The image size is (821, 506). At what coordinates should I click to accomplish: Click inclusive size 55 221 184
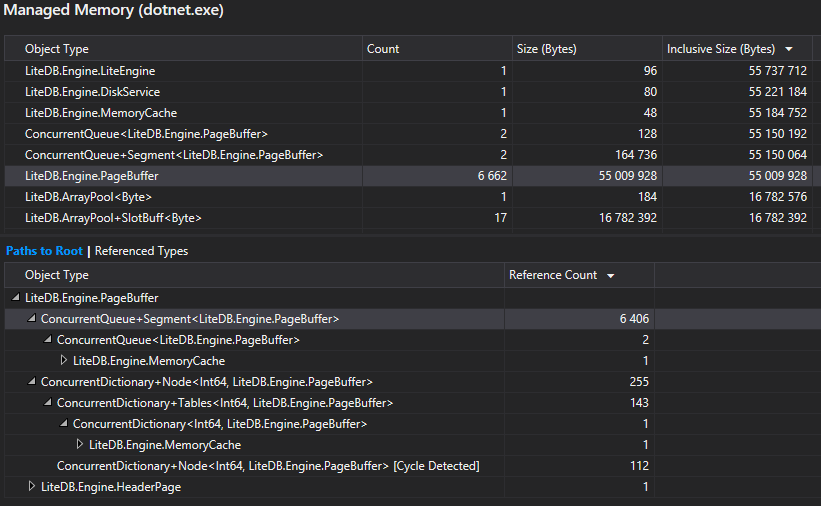(778, 92)
